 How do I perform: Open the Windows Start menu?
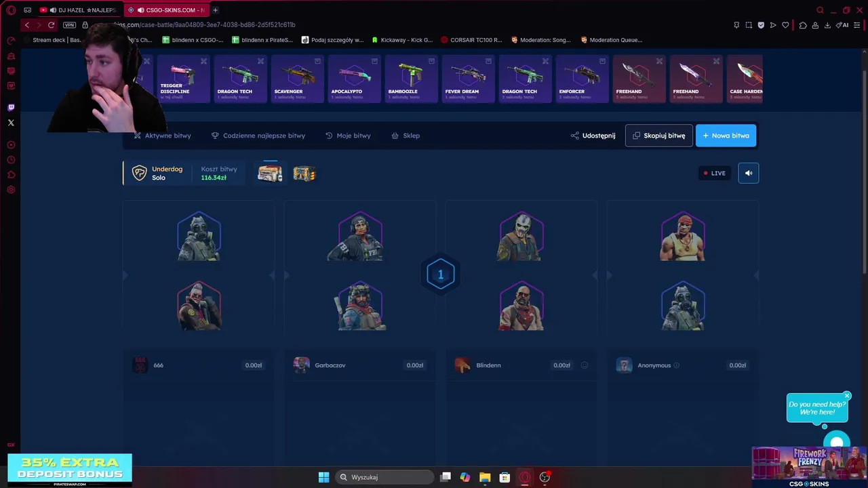click(323, 477)
